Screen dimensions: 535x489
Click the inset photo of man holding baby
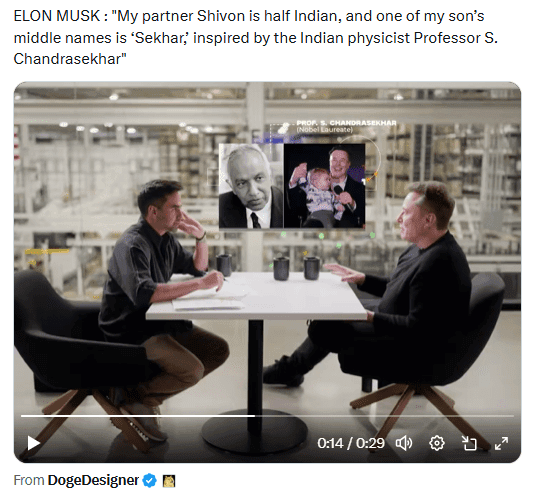click(324, 186)
